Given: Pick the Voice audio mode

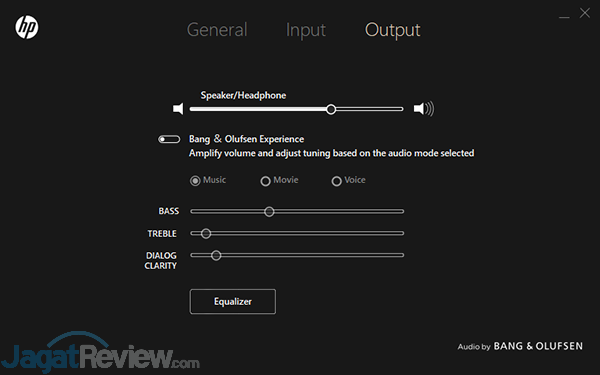Looking at the screenshot, I should [x=348, y=180].
